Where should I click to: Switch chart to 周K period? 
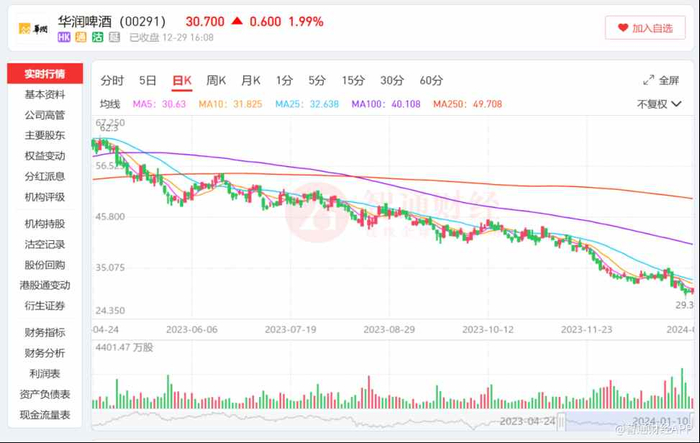click(x=216, y=80)
